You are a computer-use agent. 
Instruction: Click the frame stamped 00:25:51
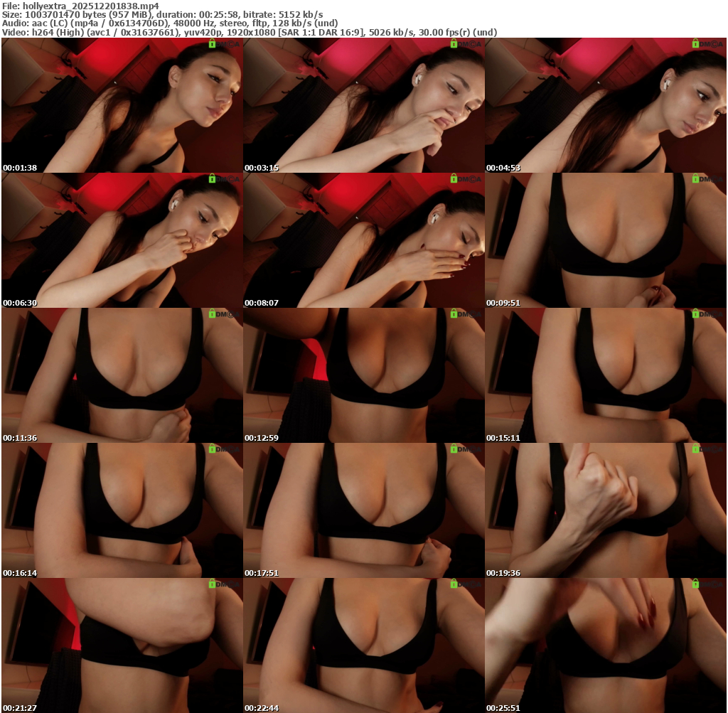[606, 645]
